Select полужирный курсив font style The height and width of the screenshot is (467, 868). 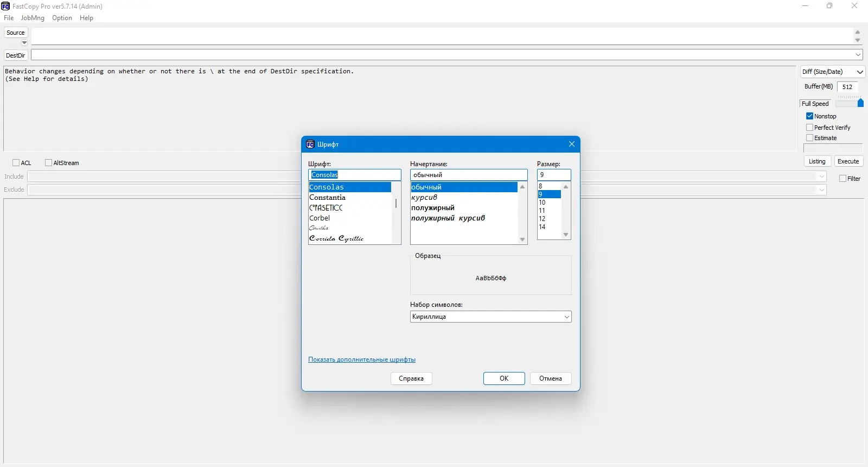click(464, 218)
